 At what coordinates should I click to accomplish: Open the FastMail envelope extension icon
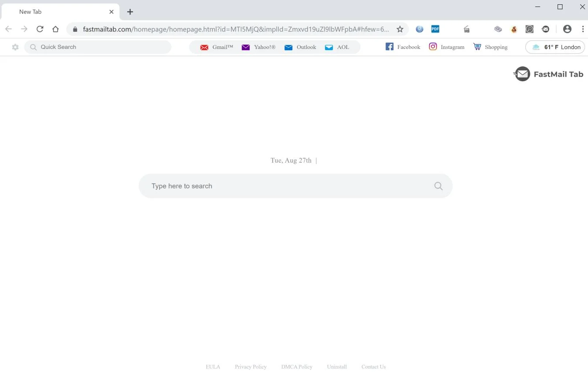pyautogui.click(x=546, y=29)
